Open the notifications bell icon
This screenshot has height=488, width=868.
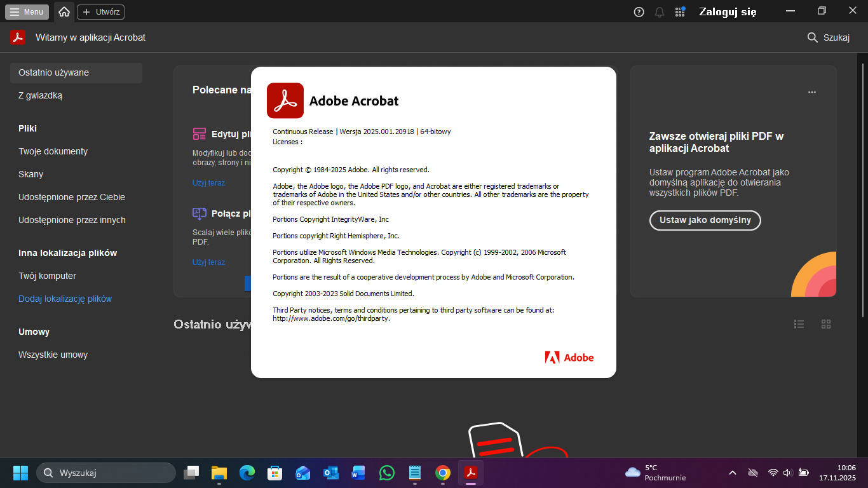pos(660,11)
